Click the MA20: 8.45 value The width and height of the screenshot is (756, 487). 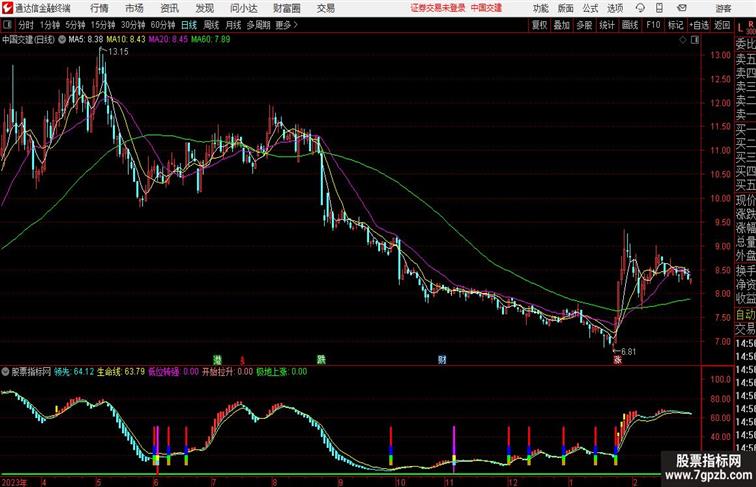click(168, 40)
